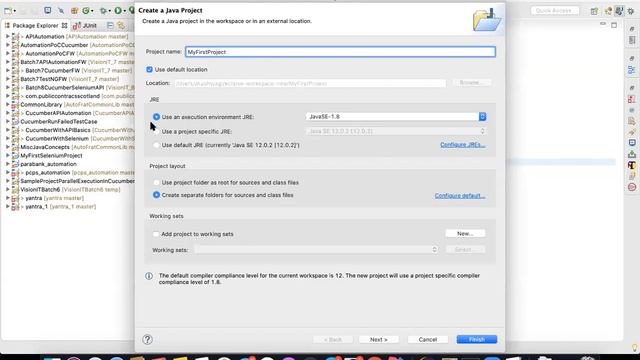Image resolution: width=640 pixels, height=360 pixels.
Task: Expand the AutomationPoCCucumber project
Action: tap(7, 45)
